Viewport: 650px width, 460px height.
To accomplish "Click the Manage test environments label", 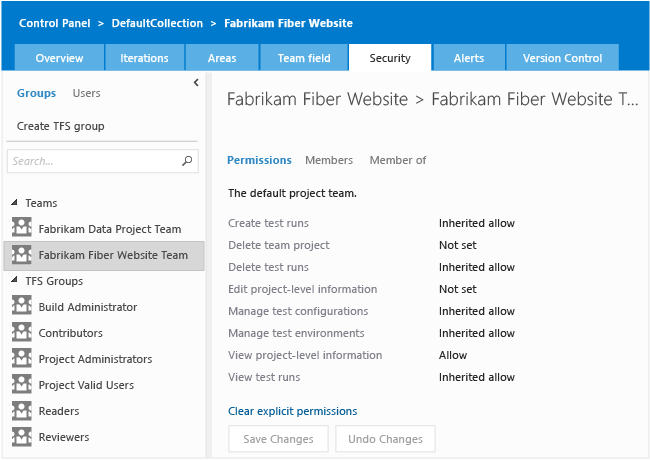I will click(x=296, y=333).
